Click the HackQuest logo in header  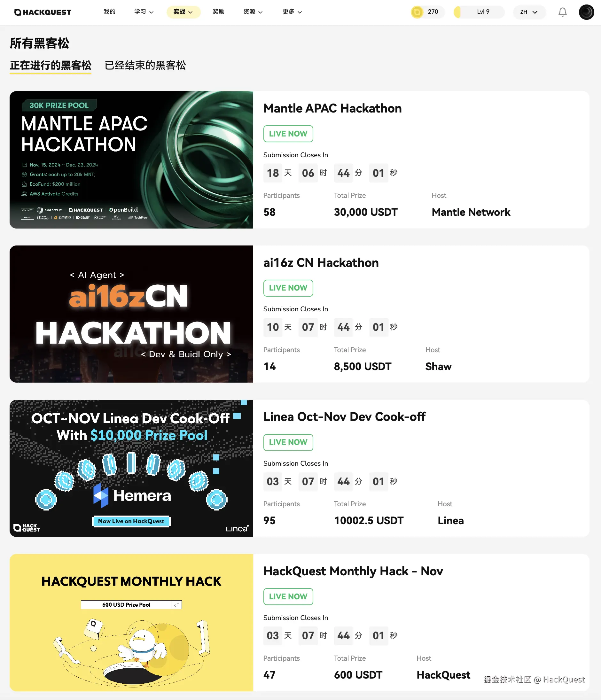pyautogui.click(x=43, y=12)
